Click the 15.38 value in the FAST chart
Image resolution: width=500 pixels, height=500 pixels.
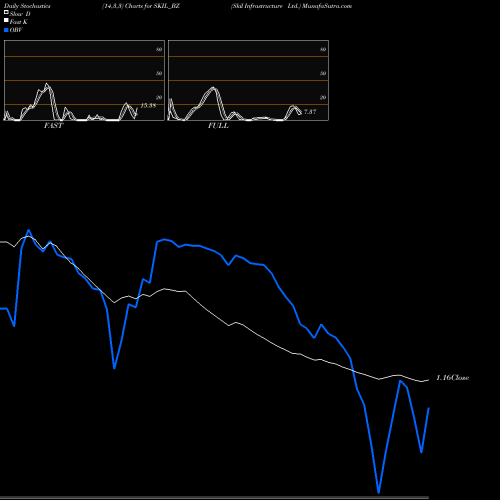coord(148,106)
